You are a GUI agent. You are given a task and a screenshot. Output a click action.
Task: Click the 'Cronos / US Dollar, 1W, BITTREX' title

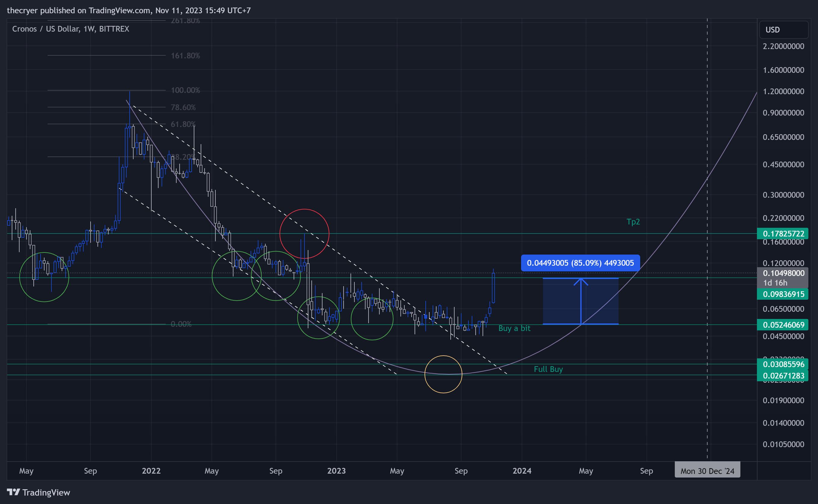71,29
